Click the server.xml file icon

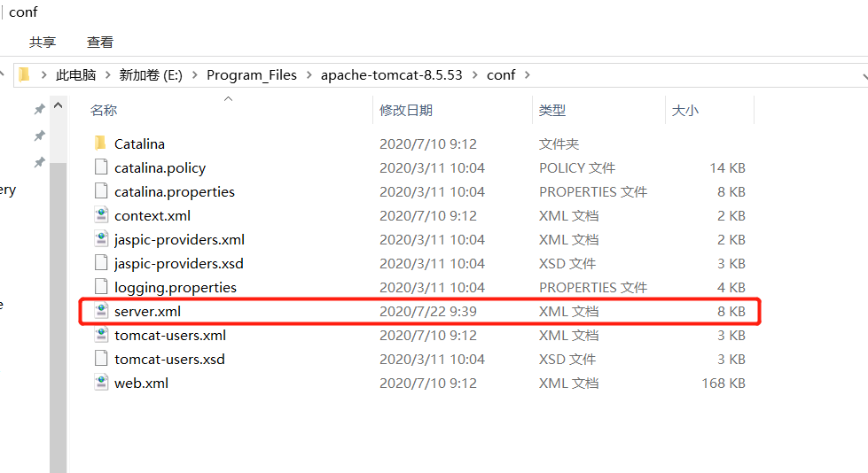point(101,310)
